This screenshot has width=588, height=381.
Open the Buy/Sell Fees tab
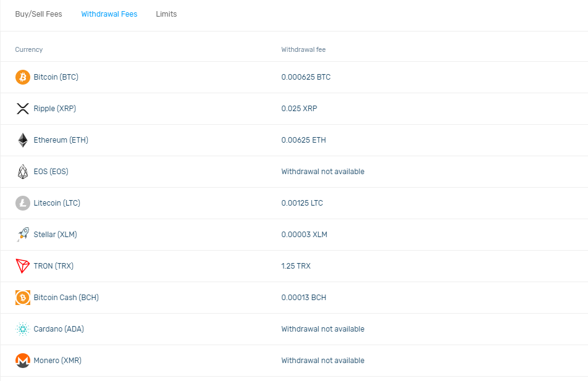click(x=39, y=14)
